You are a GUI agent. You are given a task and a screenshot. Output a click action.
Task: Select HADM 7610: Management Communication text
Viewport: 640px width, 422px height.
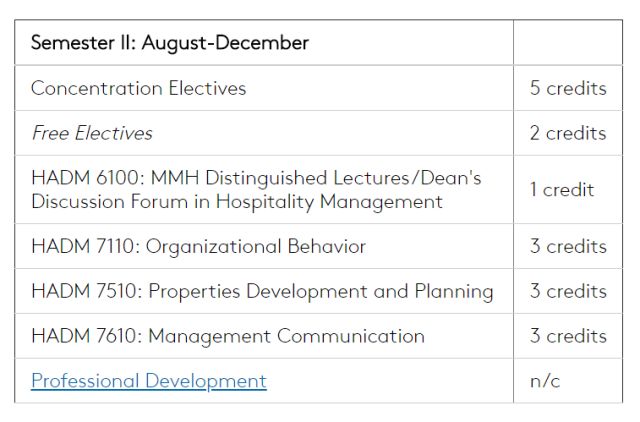point(228,336)
